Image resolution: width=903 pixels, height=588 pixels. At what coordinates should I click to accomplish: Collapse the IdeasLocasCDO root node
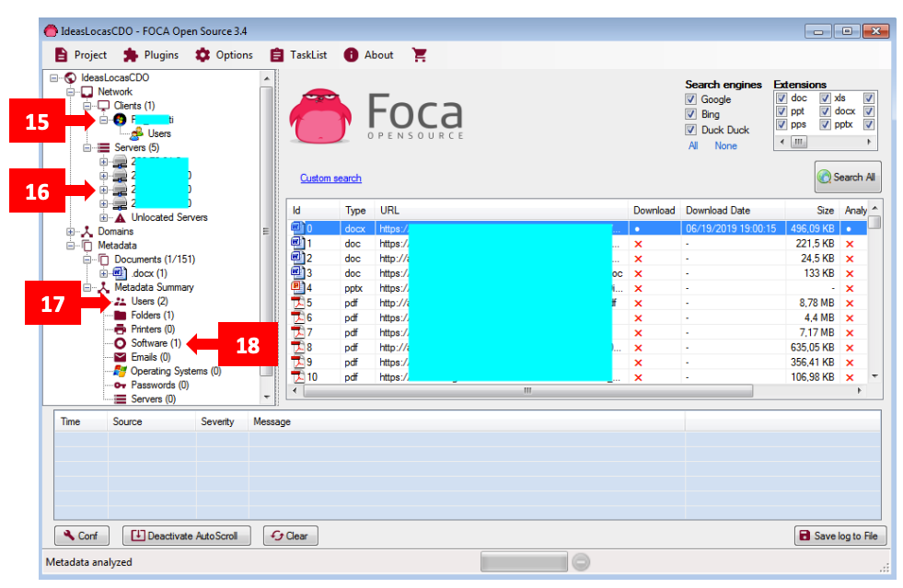tap(54, 77)
